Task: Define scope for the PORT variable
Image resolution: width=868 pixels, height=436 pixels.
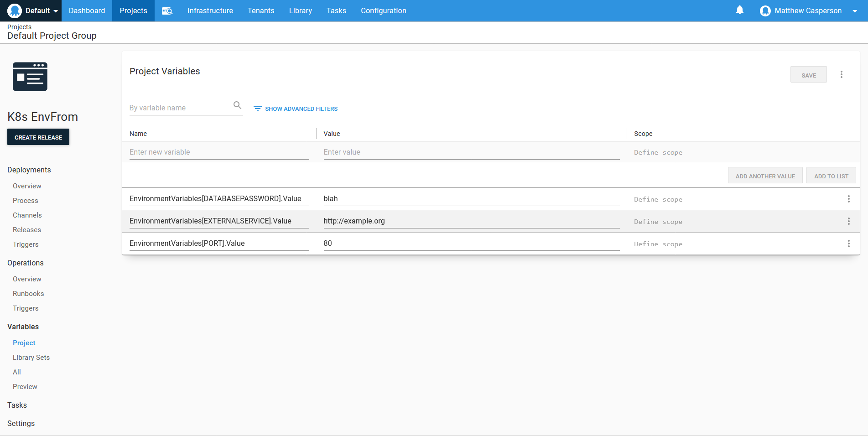Action: (658, 244)
